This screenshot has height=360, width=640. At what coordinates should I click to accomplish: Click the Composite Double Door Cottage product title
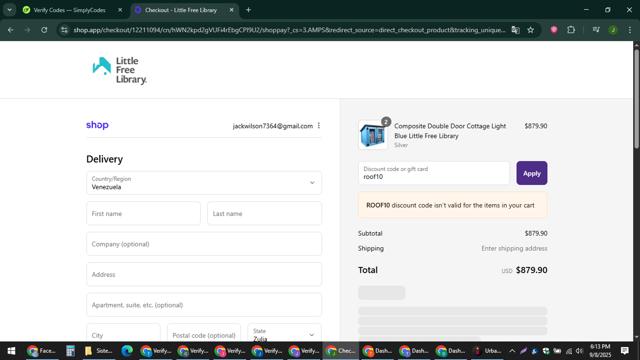pos(450,131)
